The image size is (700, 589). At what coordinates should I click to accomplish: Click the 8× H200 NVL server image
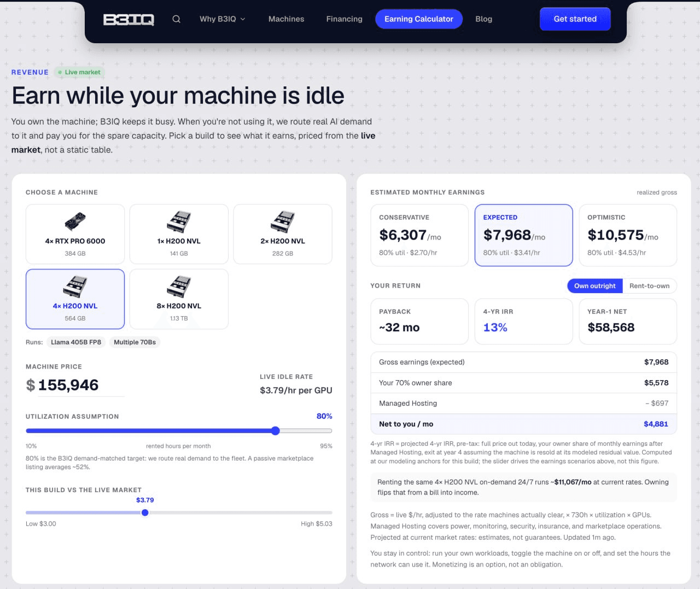(x=179, y=287)
